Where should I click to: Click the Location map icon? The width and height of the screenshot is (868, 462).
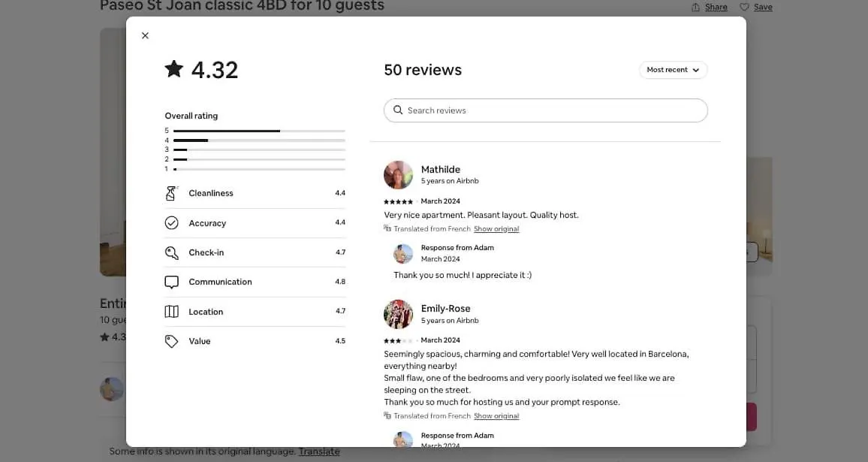[172, 312]
